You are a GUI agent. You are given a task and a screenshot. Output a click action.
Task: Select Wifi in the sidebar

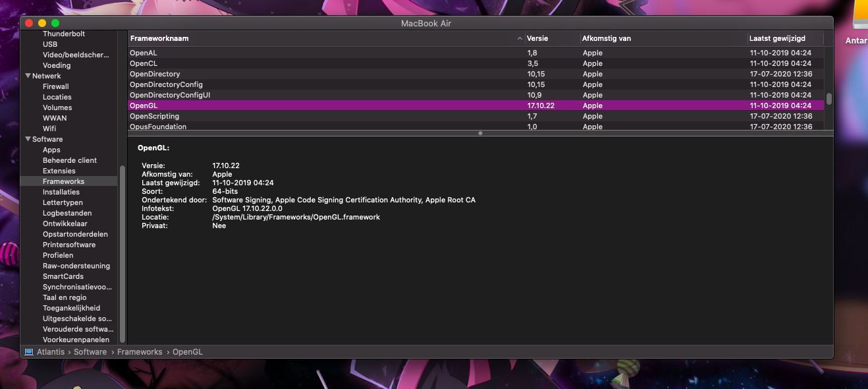(x=49, y=129)
